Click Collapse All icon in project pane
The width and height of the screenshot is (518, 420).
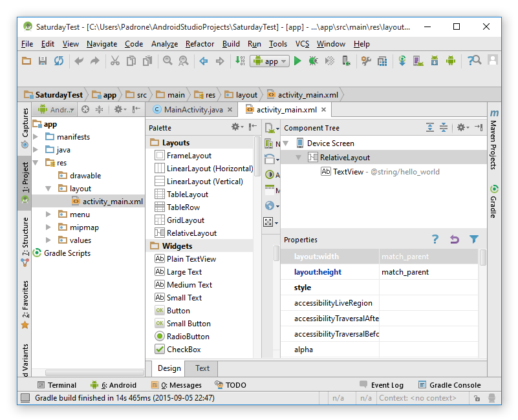point(99,109)
